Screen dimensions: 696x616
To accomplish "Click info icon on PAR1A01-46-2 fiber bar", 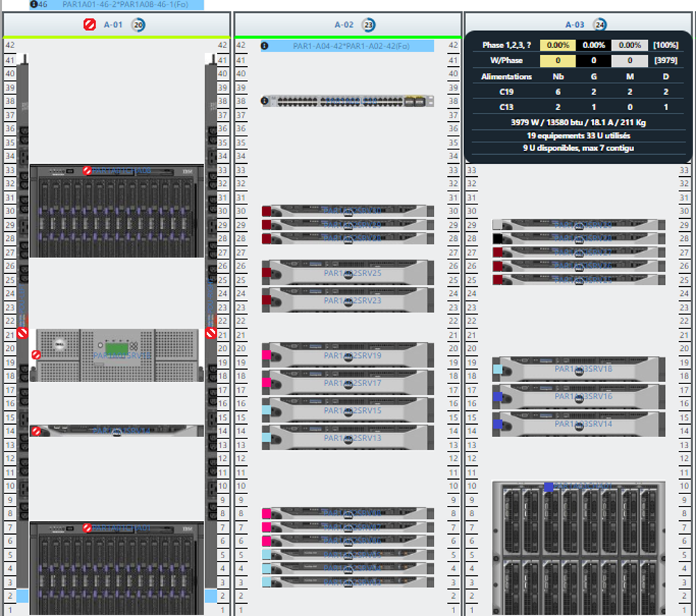I will pos(33,4).
